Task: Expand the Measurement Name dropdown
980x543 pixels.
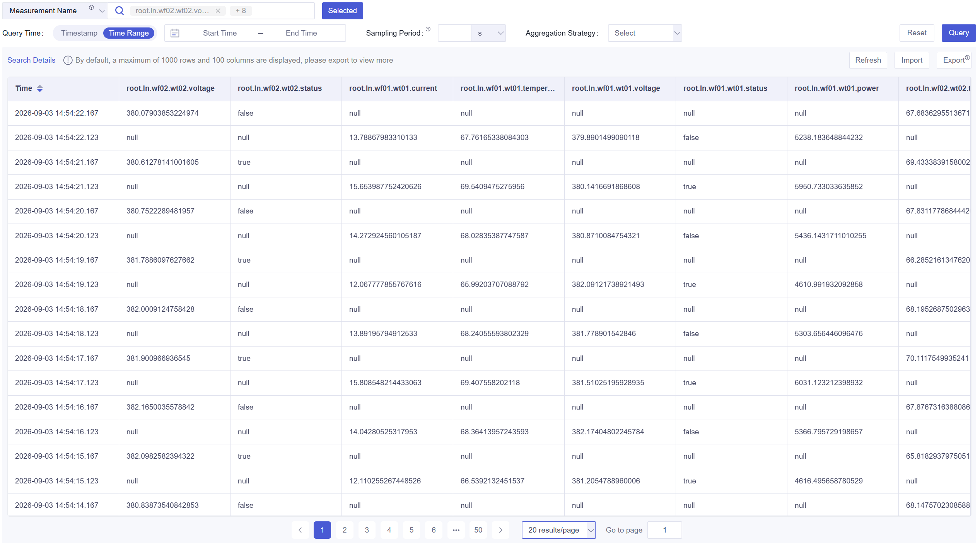Action: coord(102,11)
